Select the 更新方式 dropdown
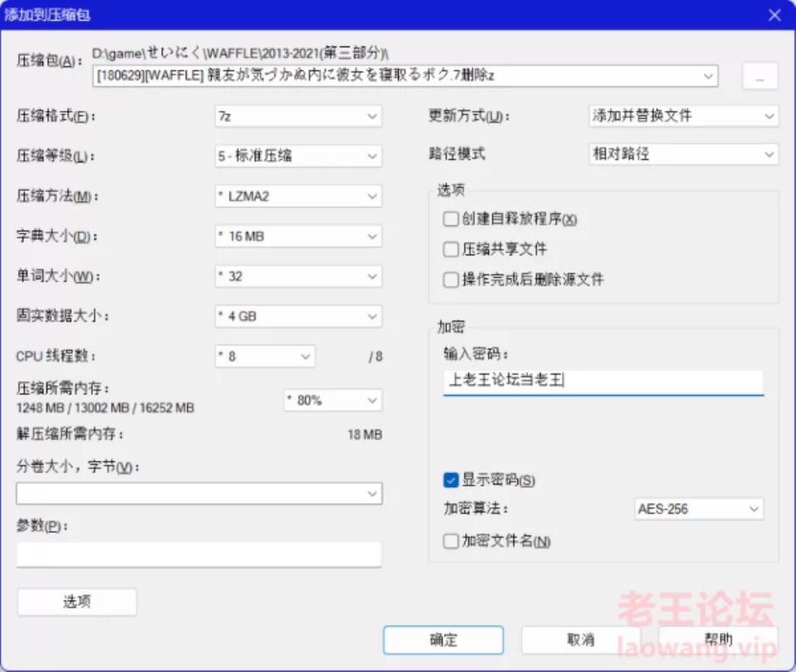The image size is (796, 672). [x=682, y=116]
